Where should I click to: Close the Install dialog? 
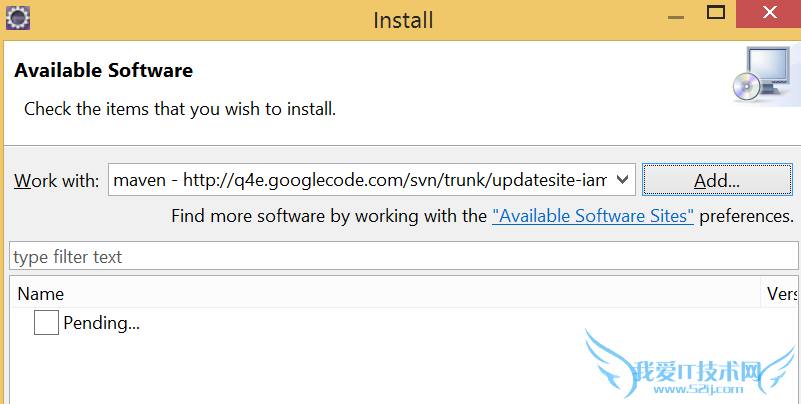(770, 14)
